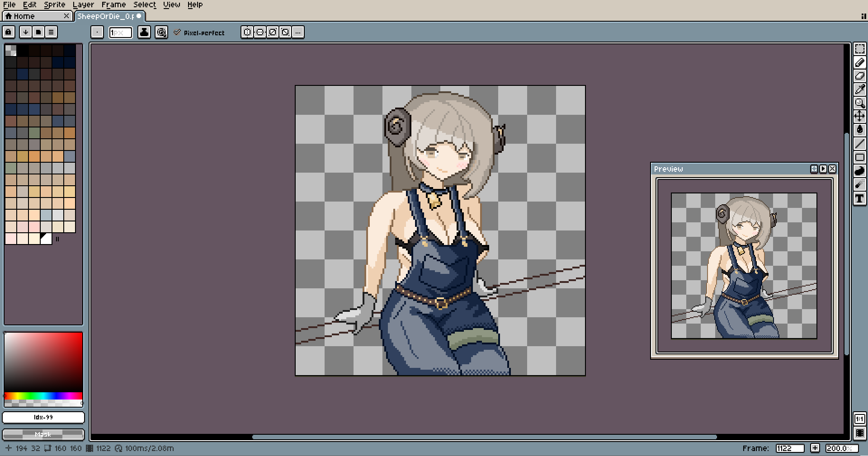Open the View menu

[171, 5]
